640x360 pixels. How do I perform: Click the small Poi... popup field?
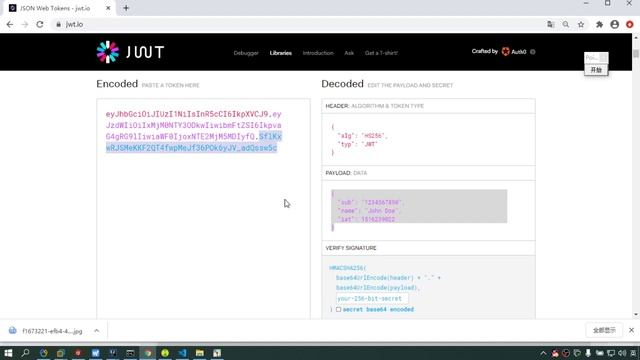(596, 58)
